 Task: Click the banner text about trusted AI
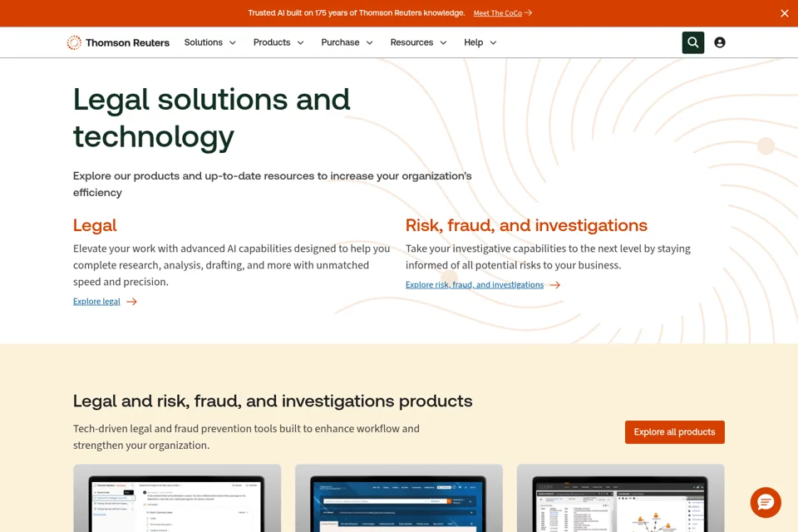click(x=357, y=12)
